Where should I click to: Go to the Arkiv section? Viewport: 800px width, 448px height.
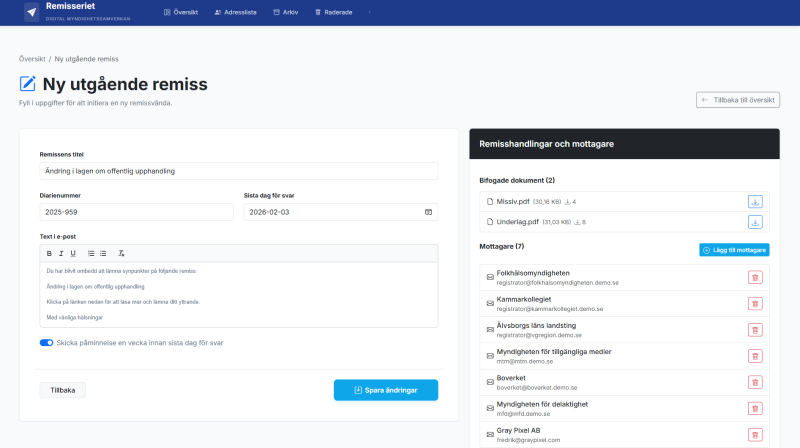click(285, 12)
